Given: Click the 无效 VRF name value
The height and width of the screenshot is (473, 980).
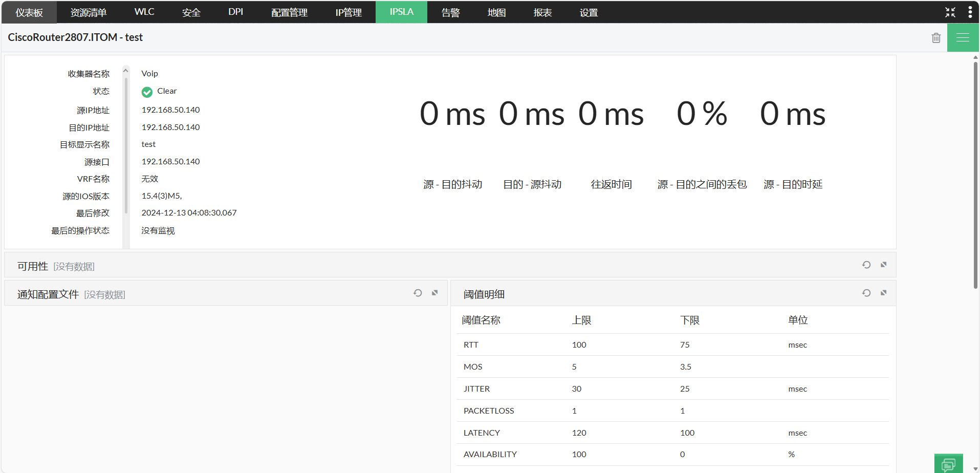Looking at the screenshot, I should (x=150, y=179).
